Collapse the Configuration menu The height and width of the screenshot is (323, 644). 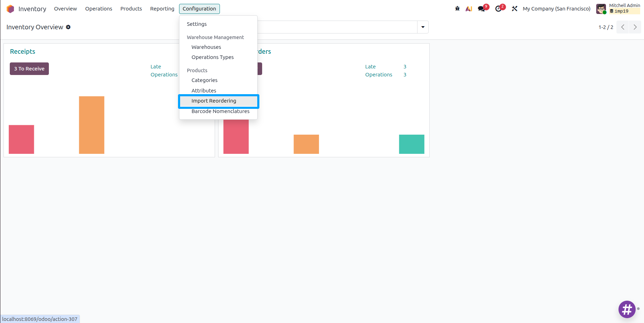tap(199, 9)
